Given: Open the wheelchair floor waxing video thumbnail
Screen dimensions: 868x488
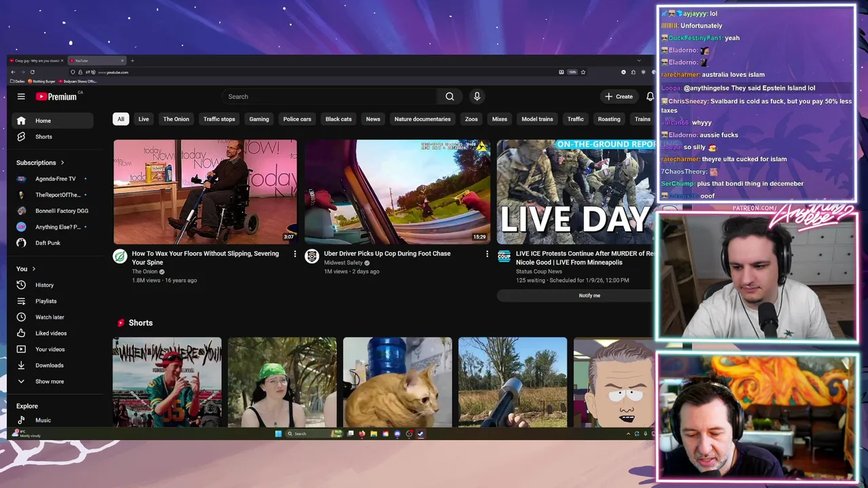Looking at the screenshot, I should pos(205,192).
